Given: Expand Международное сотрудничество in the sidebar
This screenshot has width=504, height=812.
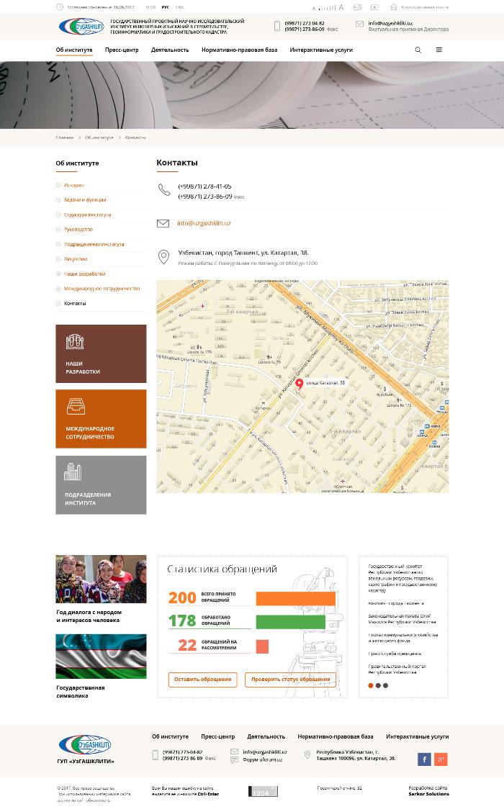Looking at the screenshot, I should coord(58,289).
